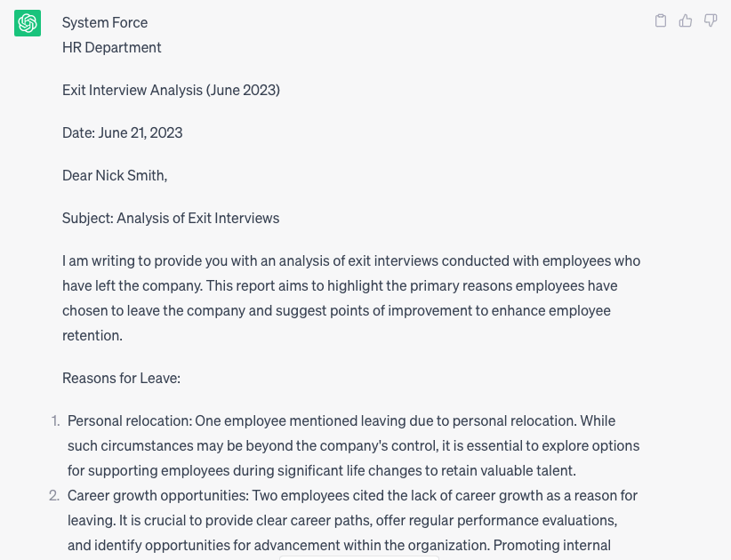
Task: Click the 'Date: June 21, 2023' line
Action: (123, 132)
